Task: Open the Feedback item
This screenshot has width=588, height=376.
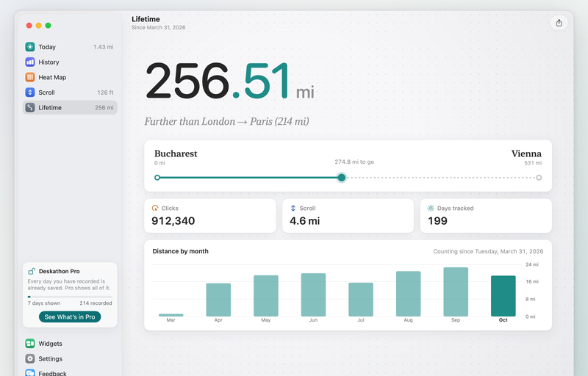Action: point(70,373)
